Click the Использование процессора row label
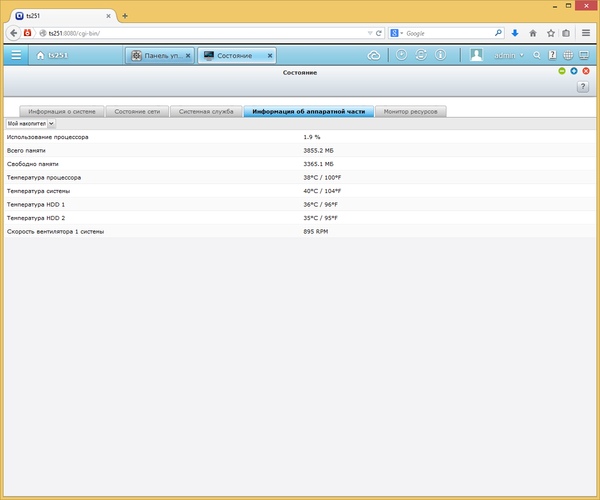 point(47,137)
